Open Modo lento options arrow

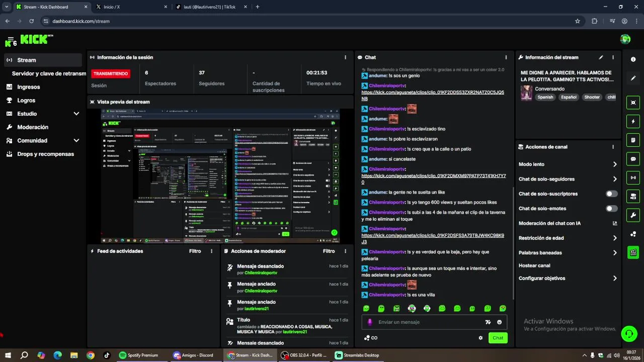(x=615, y=164)
